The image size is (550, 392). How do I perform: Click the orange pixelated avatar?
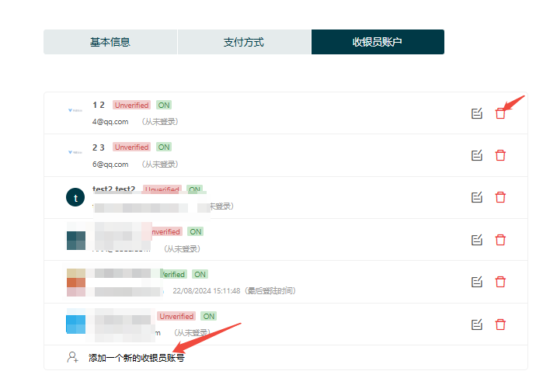[x=76, y=283]
